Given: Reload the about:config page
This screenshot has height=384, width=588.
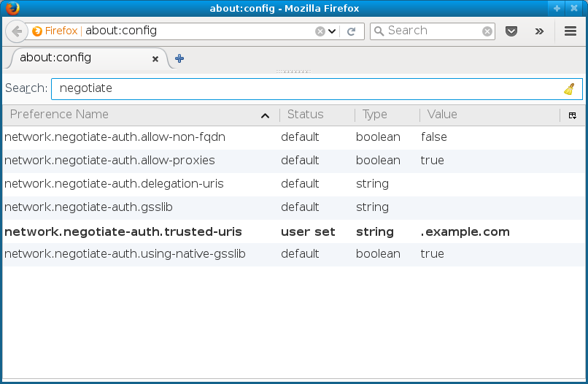Looking at the screenshot, I should point(352,31).
